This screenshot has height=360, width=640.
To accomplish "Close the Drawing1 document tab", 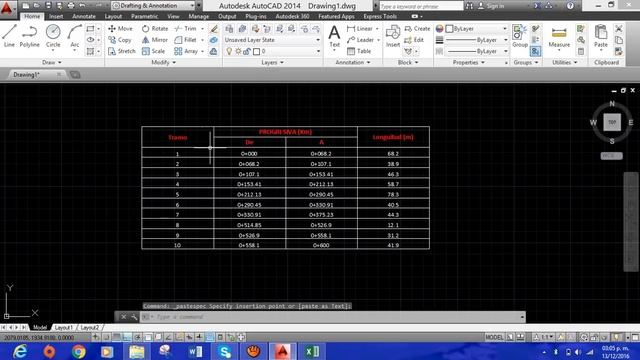I will (x=59, y=74).
